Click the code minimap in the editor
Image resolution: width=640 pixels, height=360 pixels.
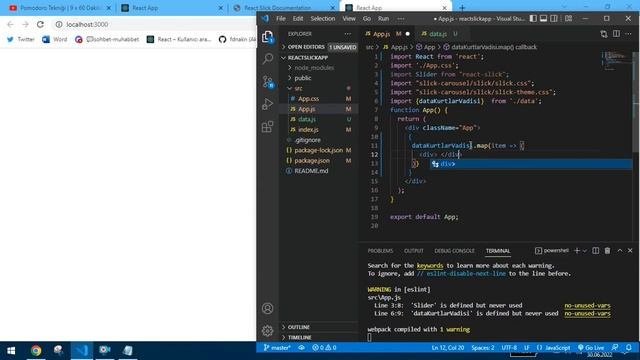[616, 60]
